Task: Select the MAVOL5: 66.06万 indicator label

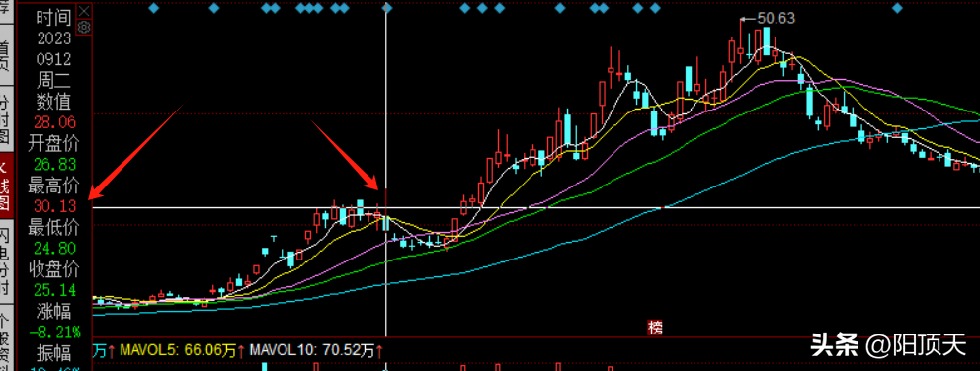Action: click(178, 351)
